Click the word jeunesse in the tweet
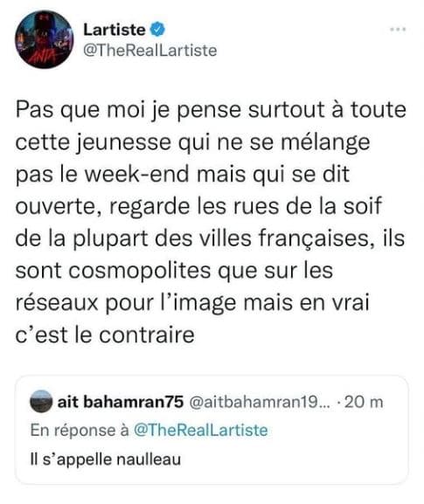 click(124, 142)
